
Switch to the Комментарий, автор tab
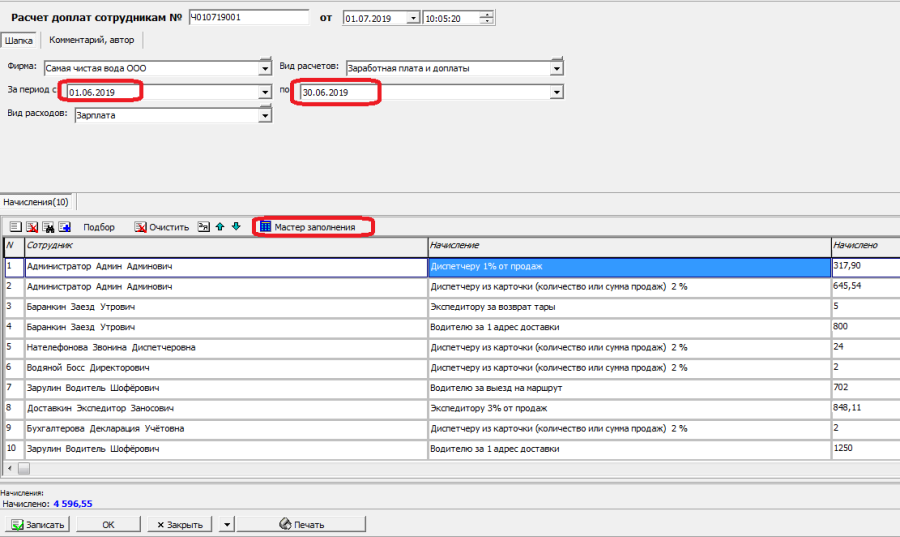[92, 40]
